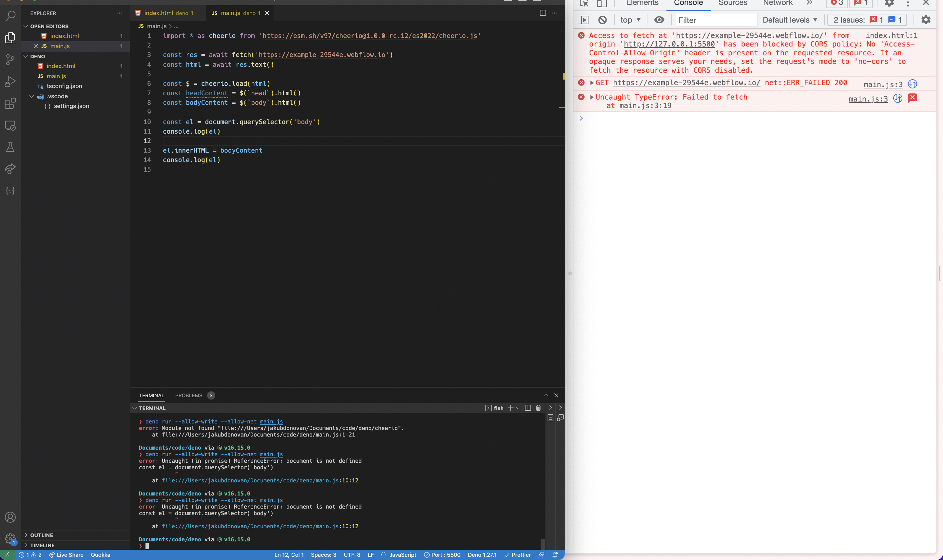
Task: Split the terminal panel
Action: (528, 407)
